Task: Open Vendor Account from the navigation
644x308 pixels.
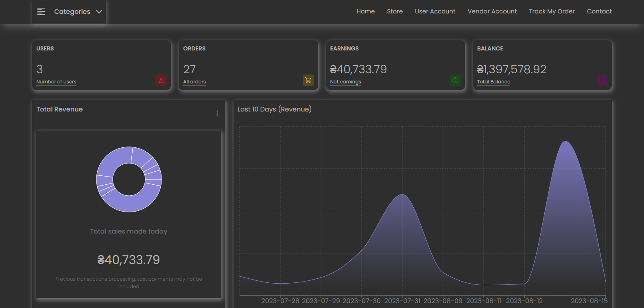Action: [492, 11]
